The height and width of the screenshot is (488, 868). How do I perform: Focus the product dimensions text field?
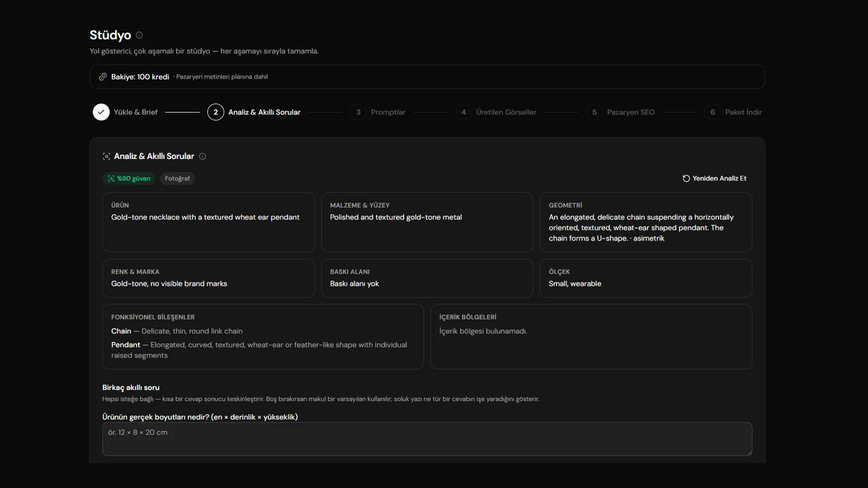pos(427,439)
